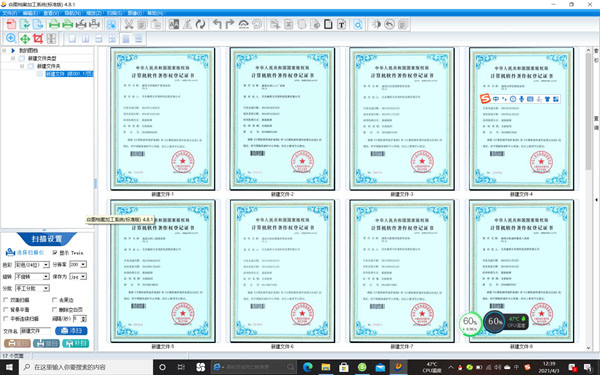Viewport: 600px width, 375px height.
Task: Open the 色彩 color mode dropdown
Action: [x=32, y=264]
